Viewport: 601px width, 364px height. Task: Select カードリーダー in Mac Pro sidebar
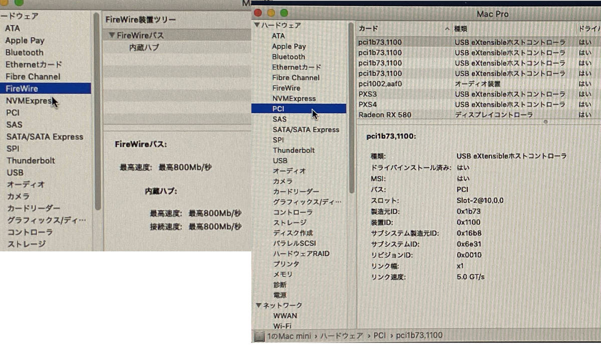296,192
